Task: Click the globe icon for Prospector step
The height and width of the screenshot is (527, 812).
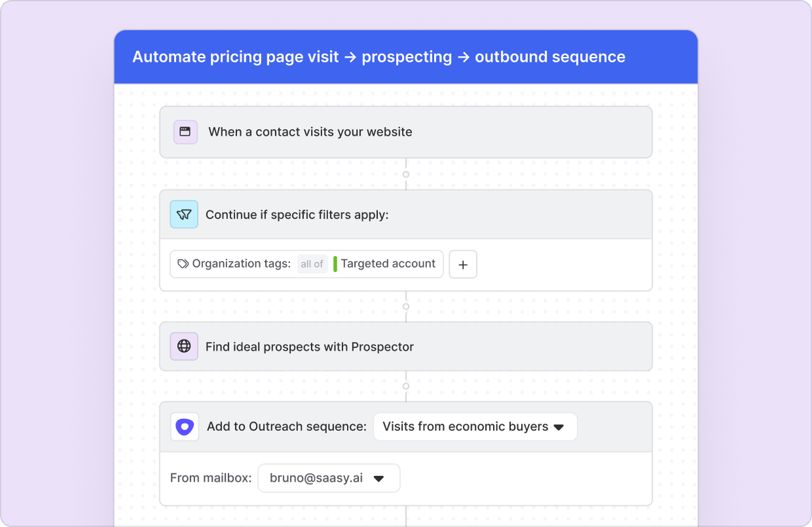Action: click(184, 347)
